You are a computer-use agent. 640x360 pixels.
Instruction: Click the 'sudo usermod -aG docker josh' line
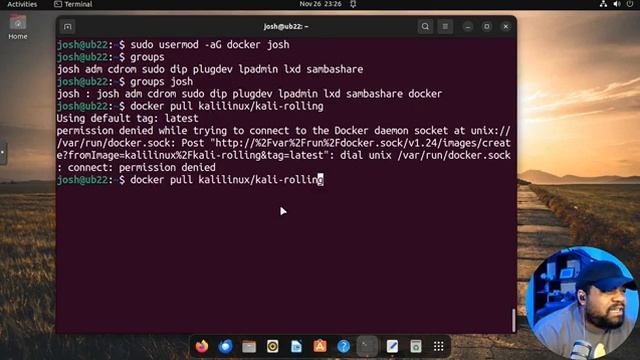[x=173, y=44]
